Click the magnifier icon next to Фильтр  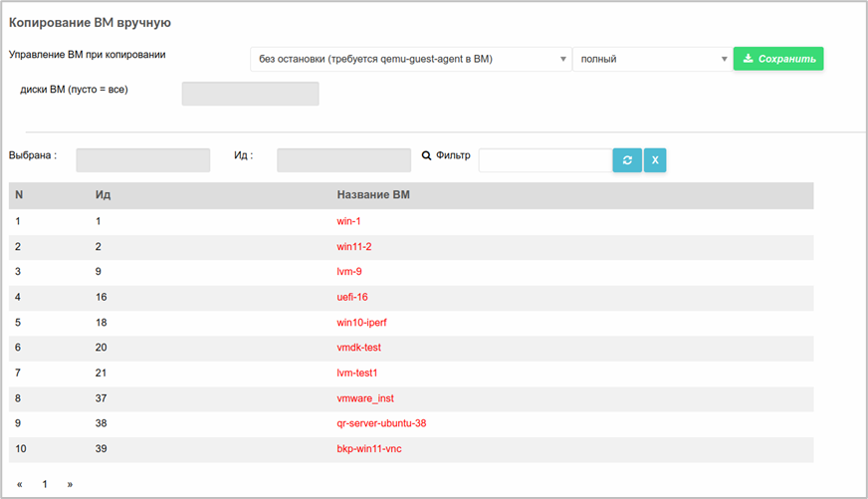point(426,155)
